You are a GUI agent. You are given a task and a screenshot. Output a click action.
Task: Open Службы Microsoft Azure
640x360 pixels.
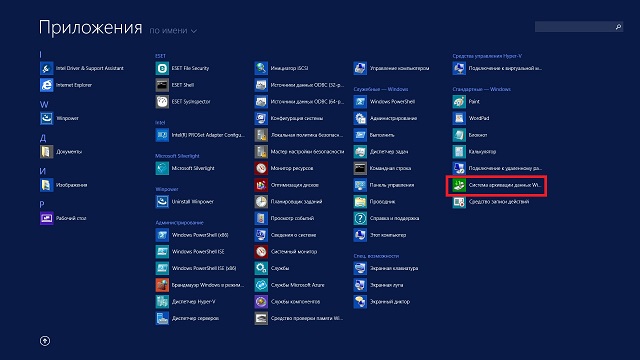pos(290,285)
